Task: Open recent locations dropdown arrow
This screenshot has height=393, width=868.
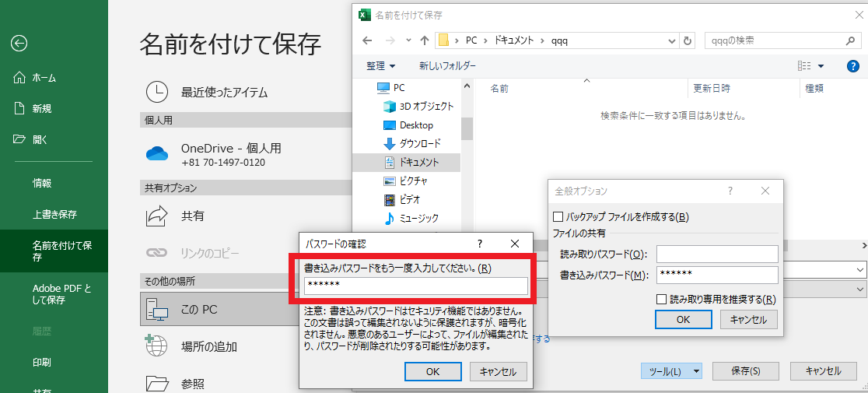Action: coord(408,40)
